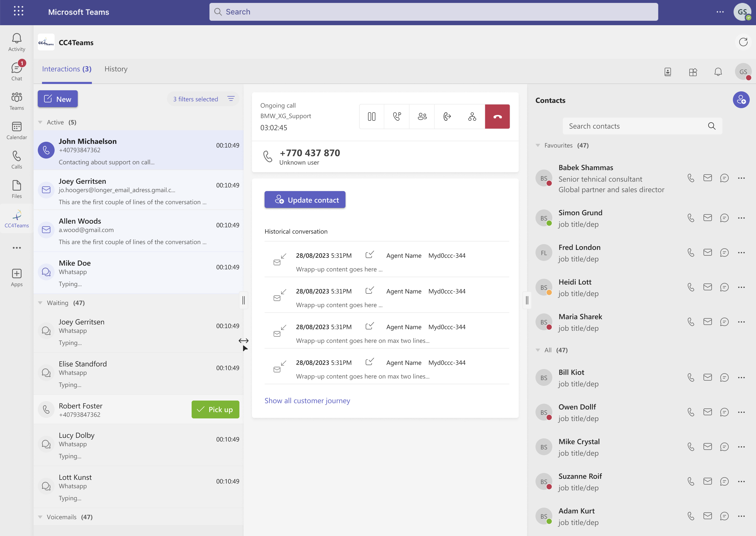Pick up Robert Foster's call
Screen dimensions: 756x536
[215, 409]
